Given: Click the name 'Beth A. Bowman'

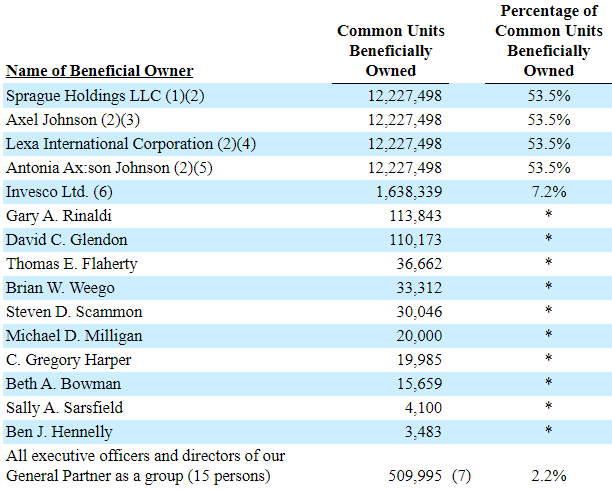Looking at the screenshot, I should pos(63,384).
